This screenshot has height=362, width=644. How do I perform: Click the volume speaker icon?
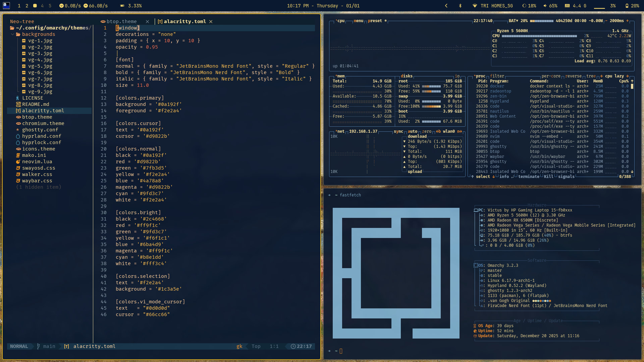[x=545, y=6]
